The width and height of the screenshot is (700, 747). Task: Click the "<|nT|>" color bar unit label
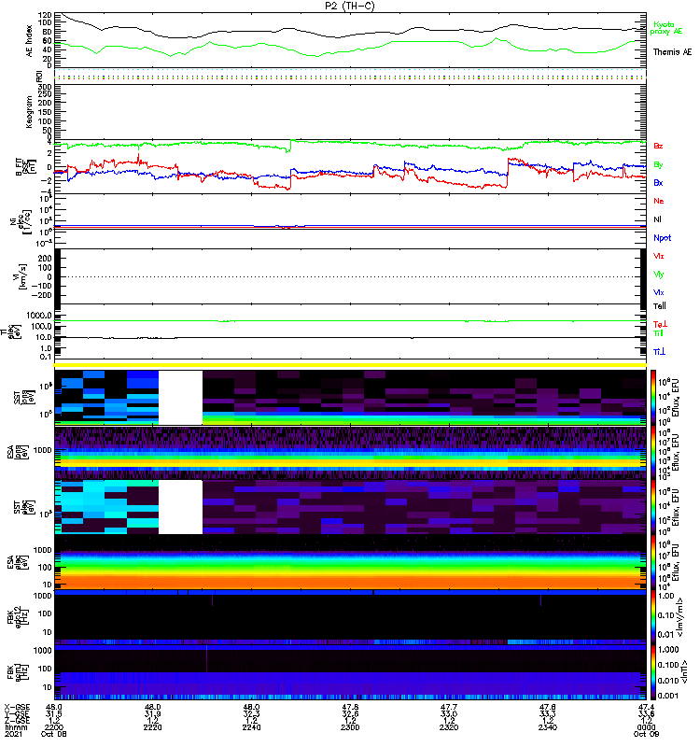[682, 672]
